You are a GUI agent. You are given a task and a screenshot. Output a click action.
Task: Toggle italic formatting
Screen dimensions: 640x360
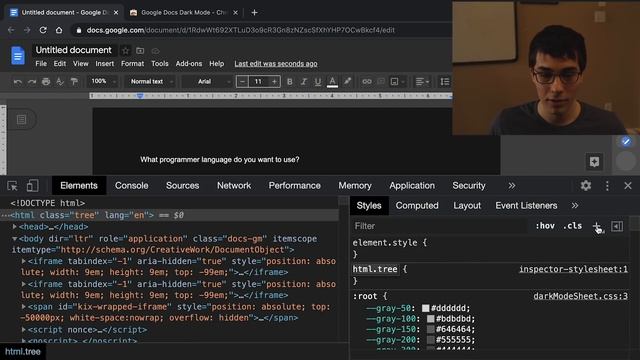(x=304, y=82)
